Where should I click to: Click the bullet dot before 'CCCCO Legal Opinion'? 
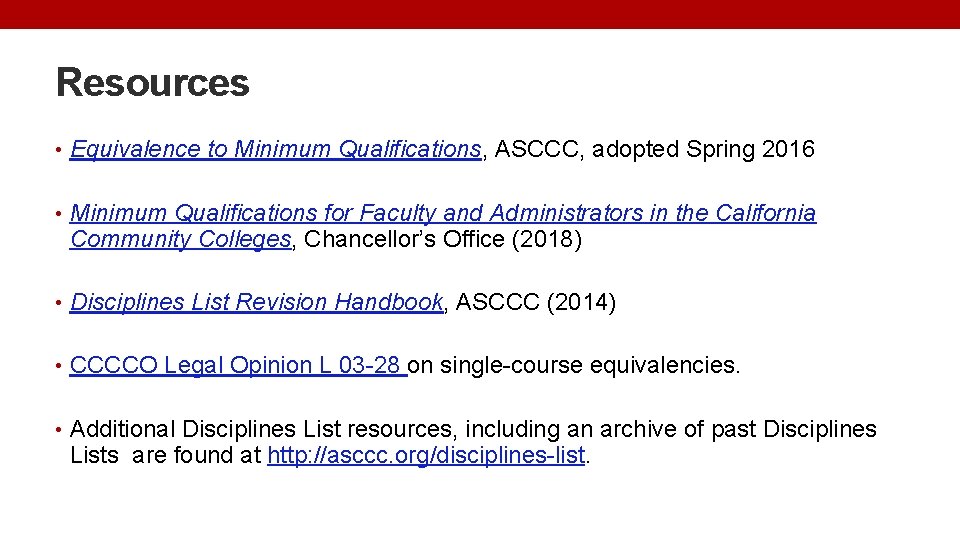pos(61,367)
